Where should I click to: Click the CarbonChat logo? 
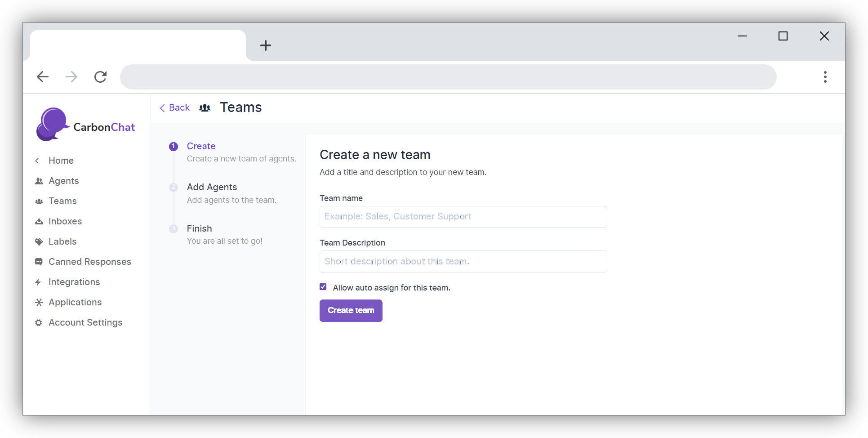click(x=85, y=125)
